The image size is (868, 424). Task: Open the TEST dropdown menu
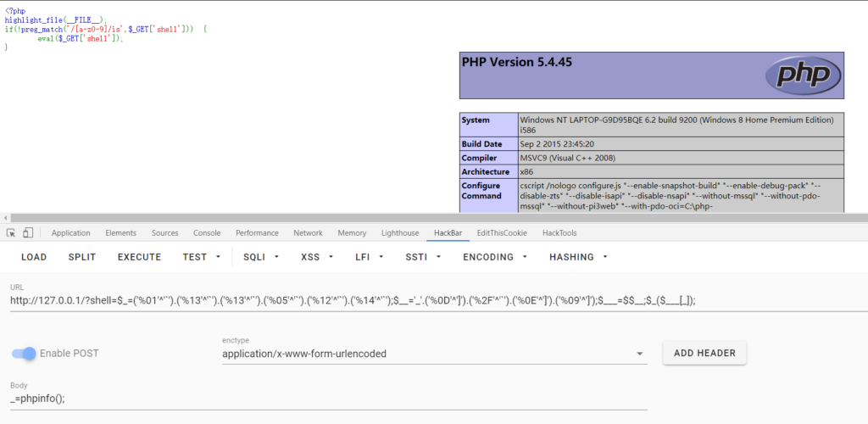(202, 257)
